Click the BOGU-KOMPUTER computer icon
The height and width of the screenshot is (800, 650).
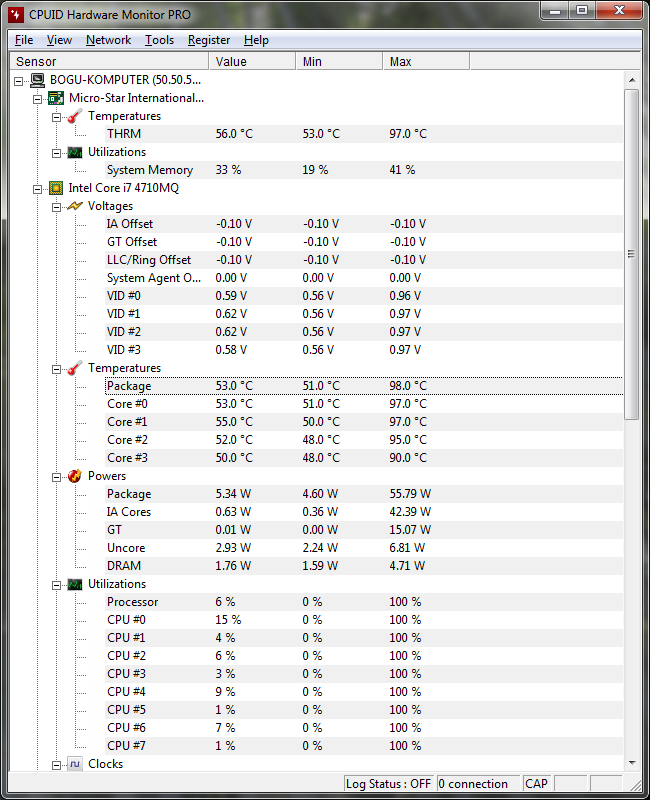[x=37, y=80]
